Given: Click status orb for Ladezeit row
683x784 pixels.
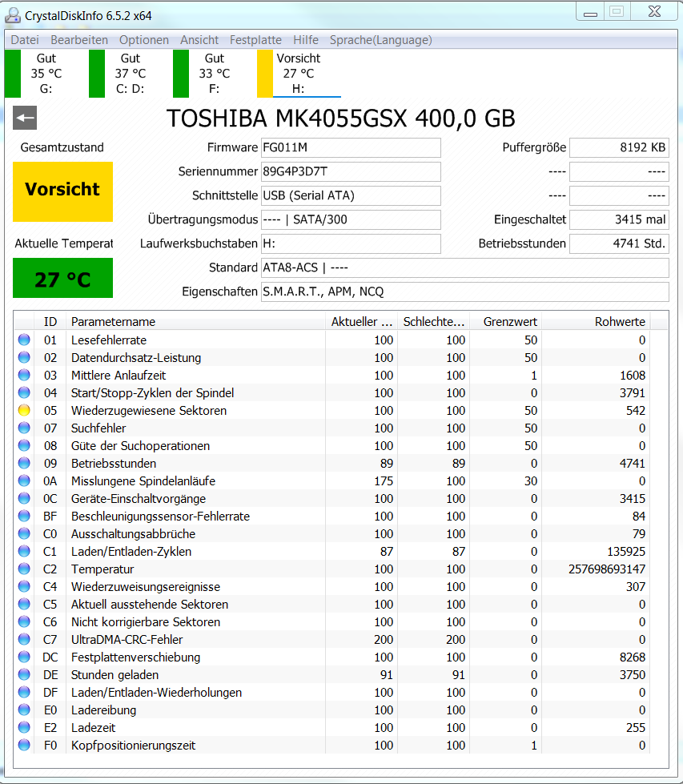Looking at the screenshot, I should pyautogui.click(x=24, y=727).
